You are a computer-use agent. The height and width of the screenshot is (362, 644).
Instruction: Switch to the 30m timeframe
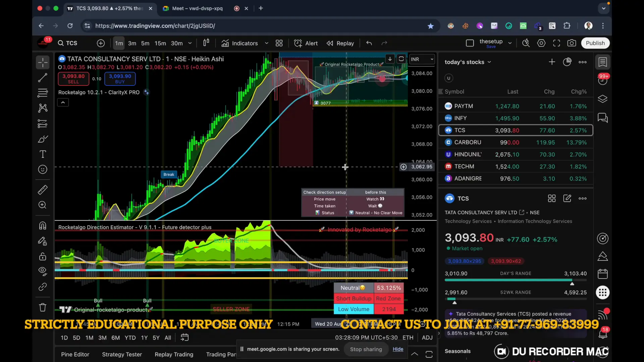pos(177,43)
